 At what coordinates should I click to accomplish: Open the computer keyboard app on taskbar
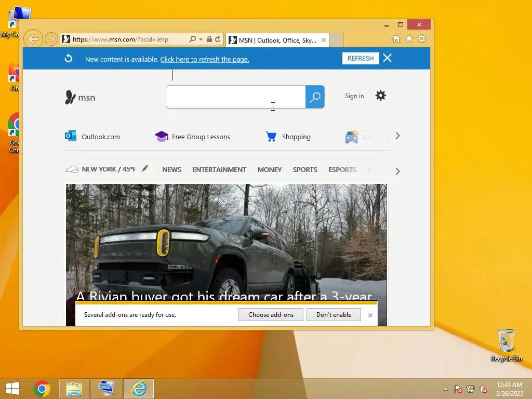pos(106,389)
